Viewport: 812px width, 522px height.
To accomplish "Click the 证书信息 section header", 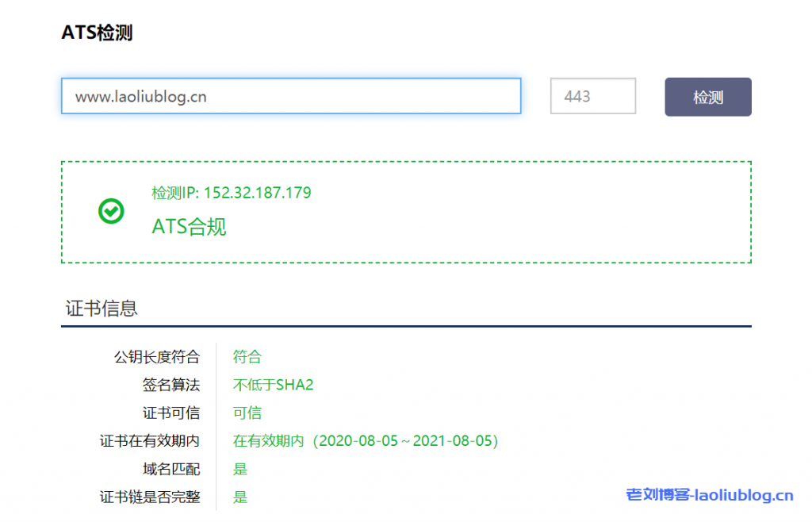I will click(x=101, y=307).
